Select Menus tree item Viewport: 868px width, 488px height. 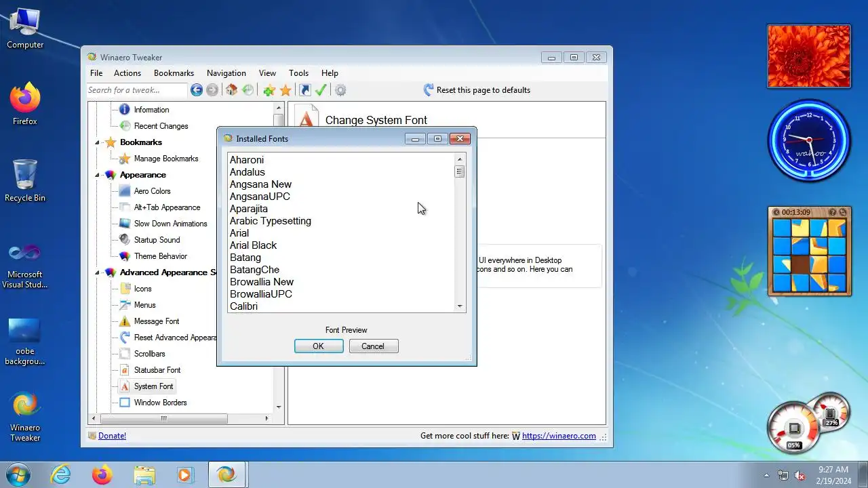click(x=144, y=305)
